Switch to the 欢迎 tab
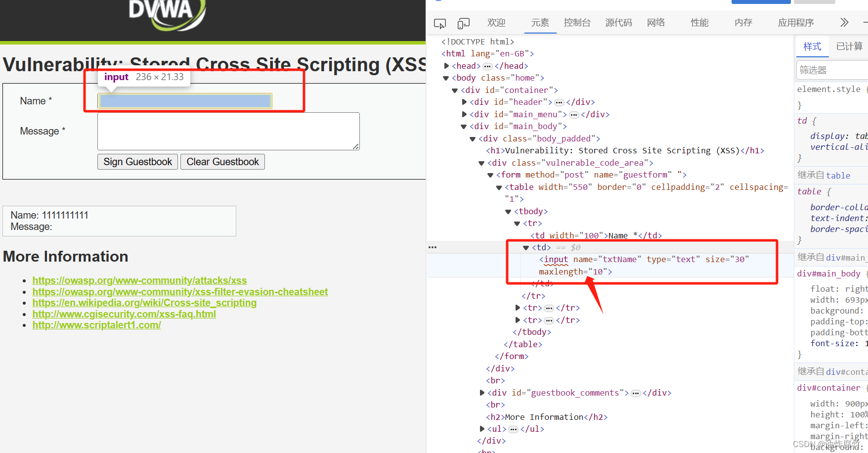Screen dimensions: 868x453 (496, 23)
